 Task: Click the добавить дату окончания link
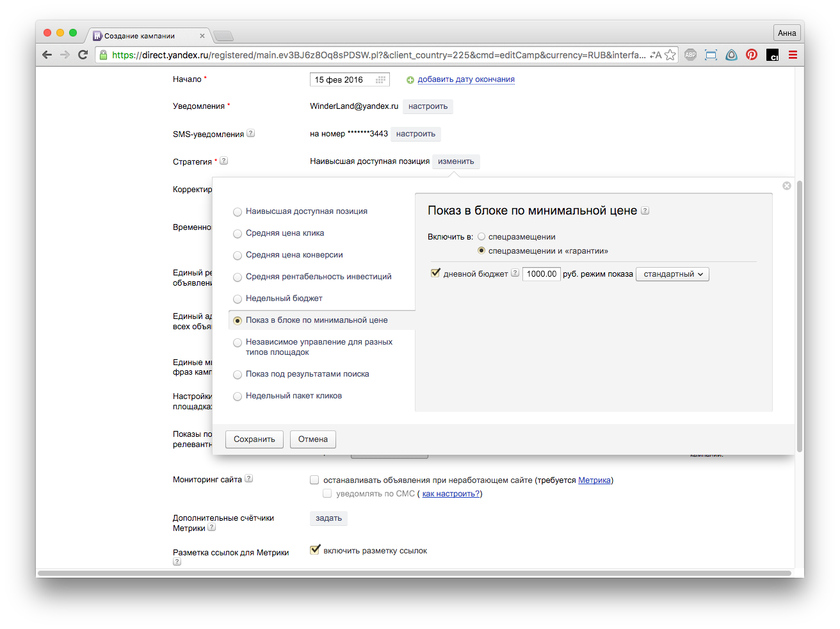pos(465,79)
